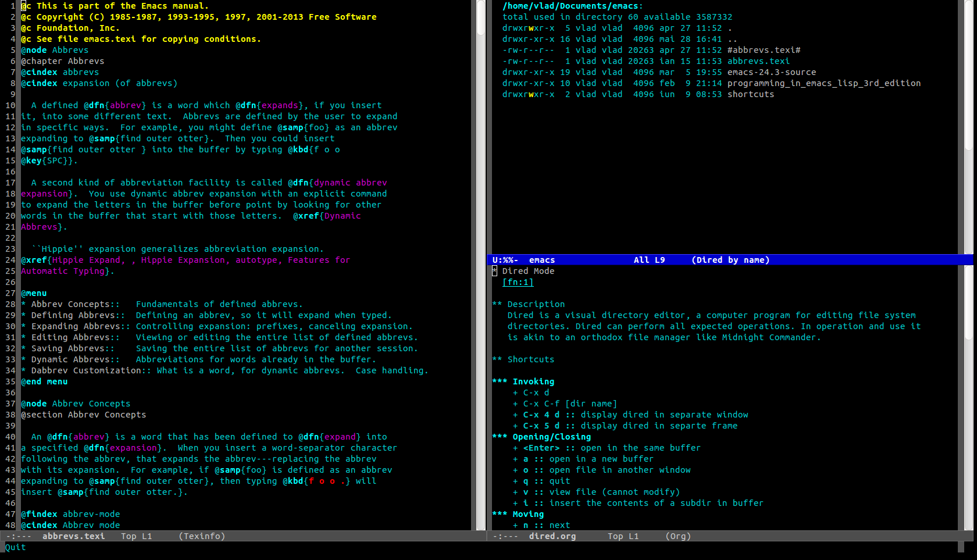Open the abbrevs.texi file in dired

(758, 61)
